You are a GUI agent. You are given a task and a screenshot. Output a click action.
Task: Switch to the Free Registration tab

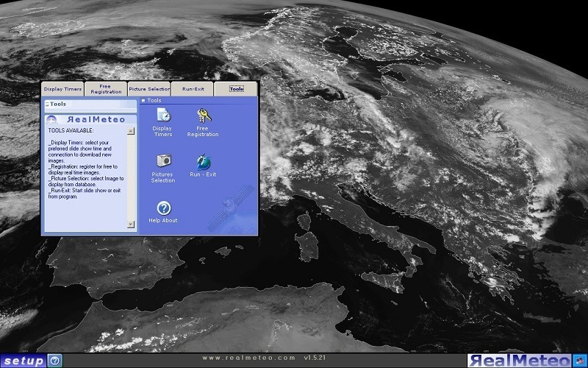[106, 89]
